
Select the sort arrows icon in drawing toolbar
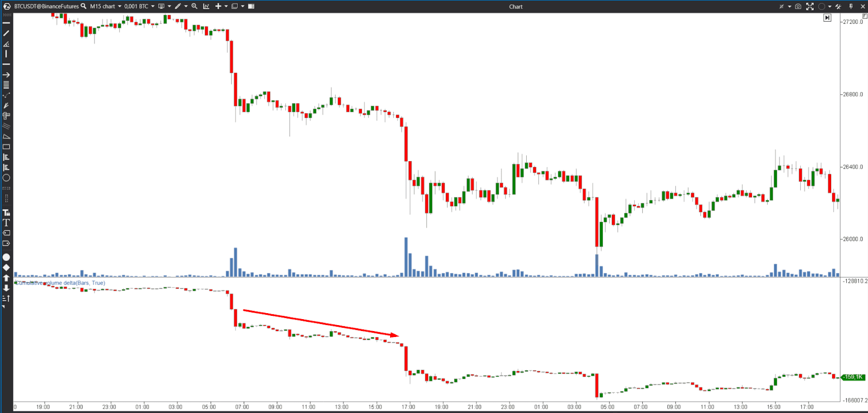point(7,298)
